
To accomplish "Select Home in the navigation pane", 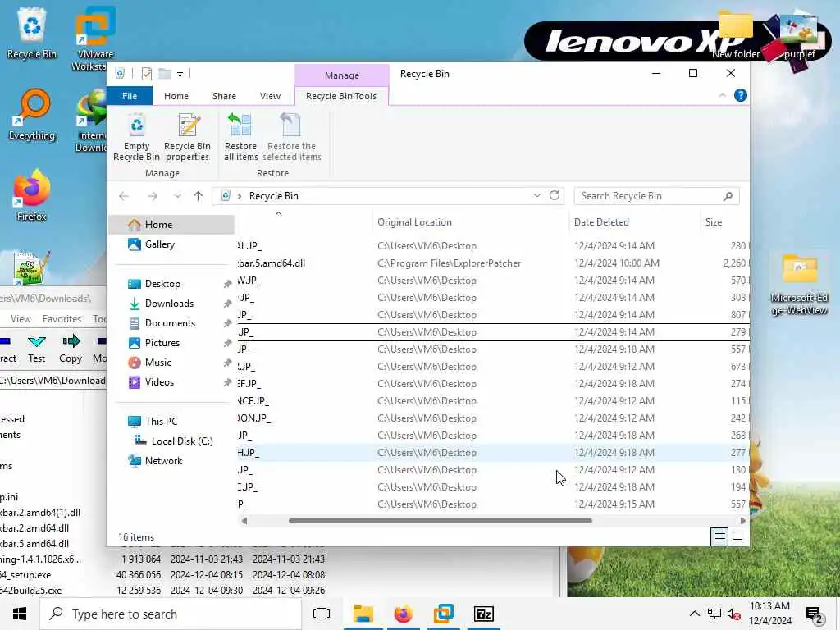I will (x=171, y=225).
